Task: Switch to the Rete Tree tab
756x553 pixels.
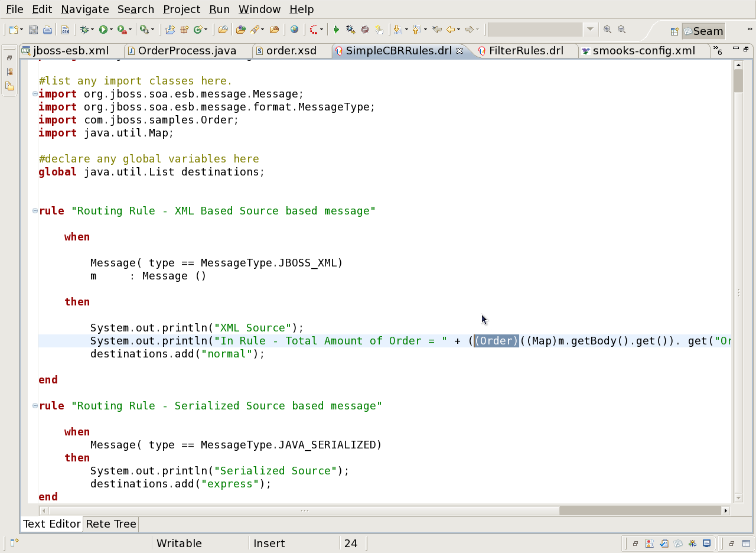Action: 111,524
